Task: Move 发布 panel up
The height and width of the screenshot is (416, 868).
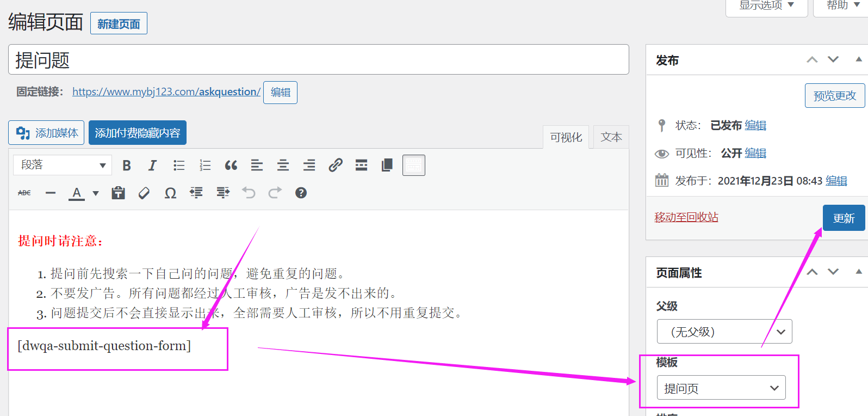Action: pyautogui.click(x=812, y=60)
